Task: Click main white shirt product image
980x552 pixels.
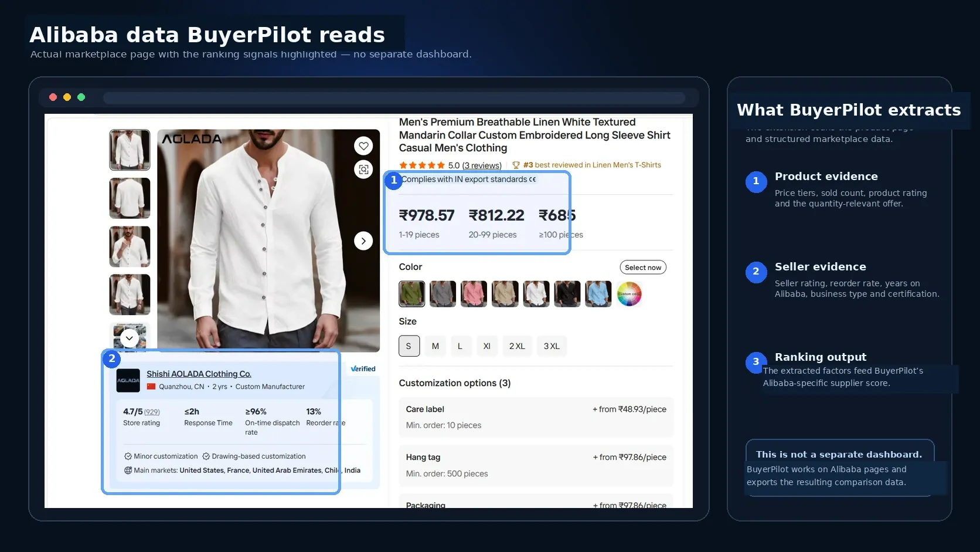Action: point(268,241)
